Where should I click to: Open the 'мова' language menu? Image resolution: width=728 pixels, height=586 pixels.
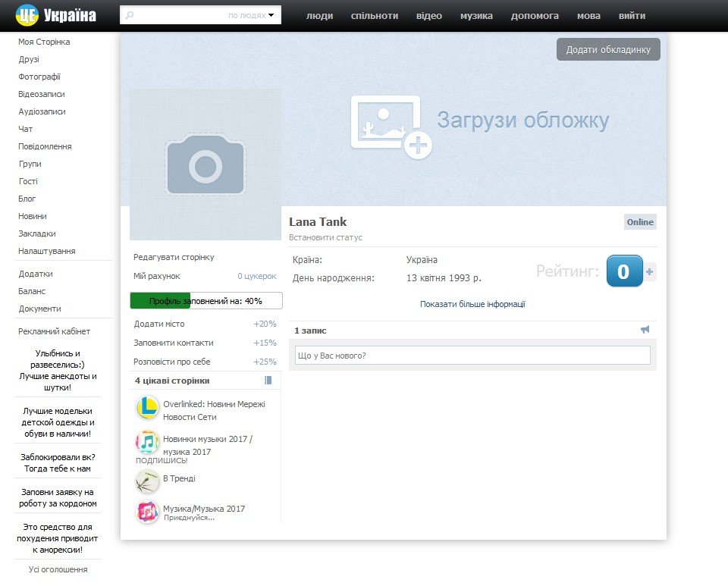(588, 15)
